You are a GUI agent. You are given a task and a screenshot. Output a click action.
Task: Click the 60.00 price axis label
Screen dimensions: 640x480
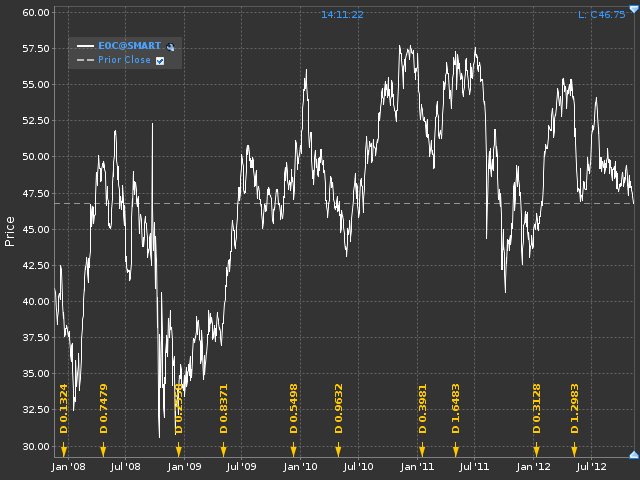(36, 13)
